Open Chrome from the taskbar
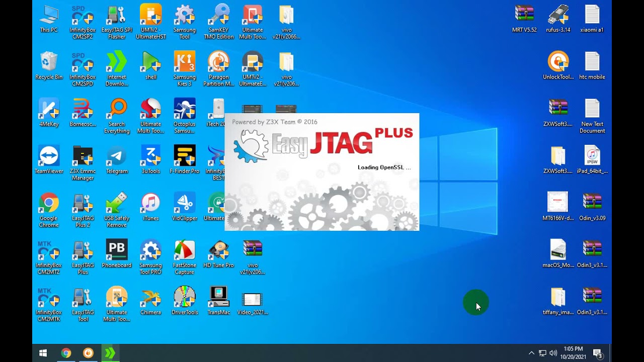The height and width of the screenshot is (362, 644). 66,353
